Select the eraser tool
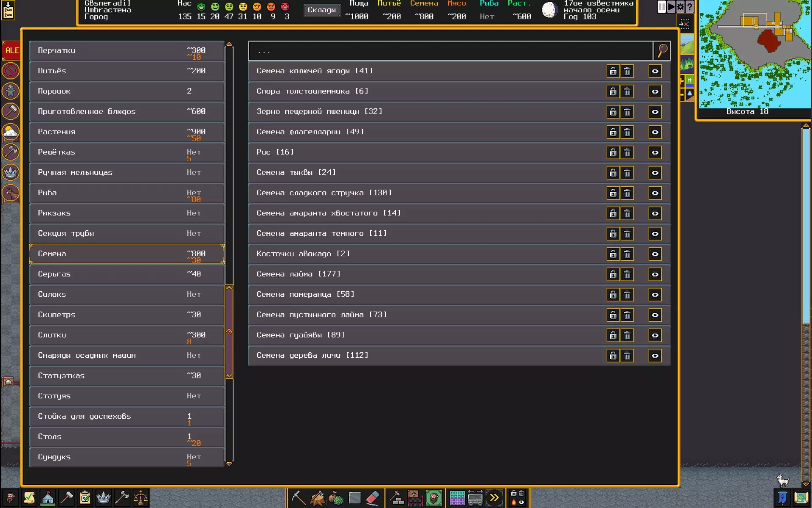The width and height of the screenshot is (812, 508). (373, 498)
